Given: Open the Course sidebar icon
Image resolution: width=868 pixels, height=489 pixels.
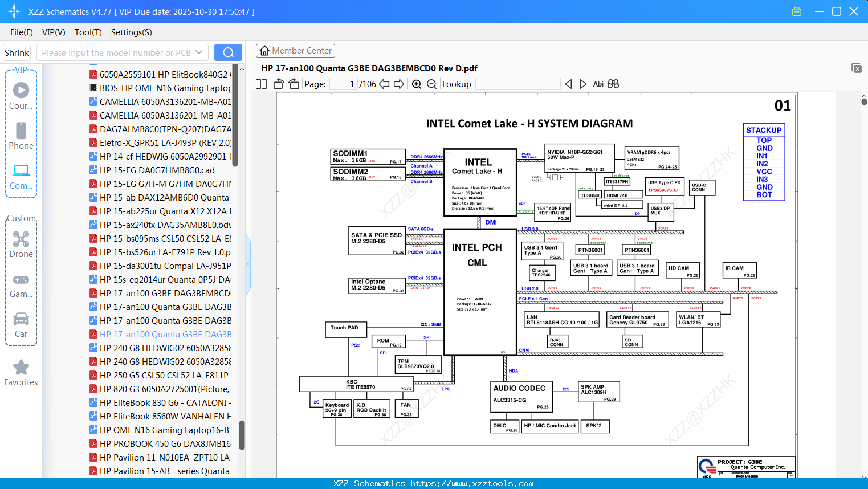Looking at the screenshot, I should [21, 96].
